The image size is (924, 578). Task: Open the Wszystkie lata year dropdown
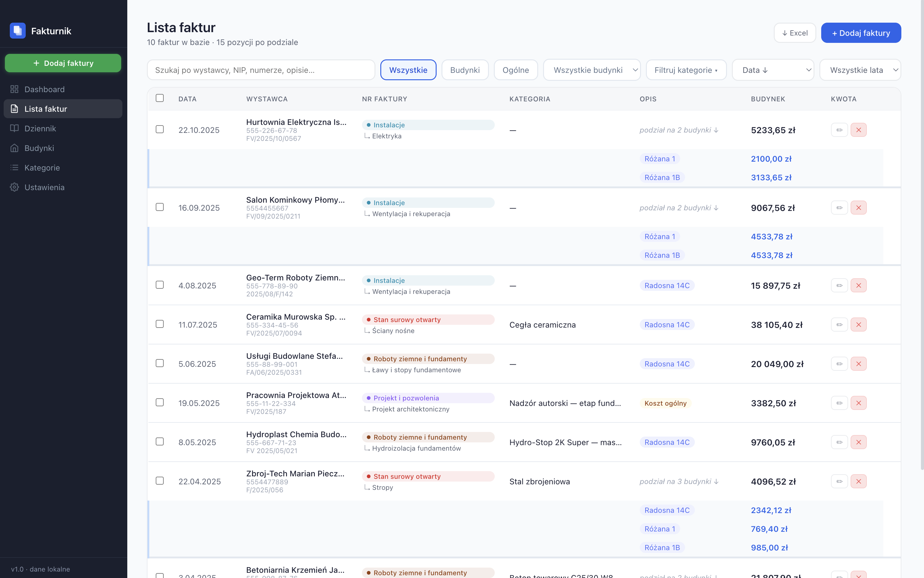click(860, 70)
